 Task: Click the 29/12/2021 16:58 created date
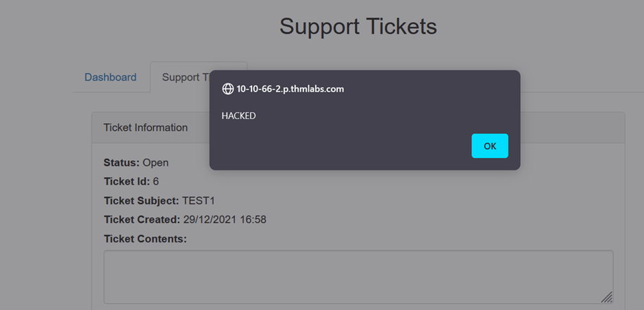coord(225,220)
